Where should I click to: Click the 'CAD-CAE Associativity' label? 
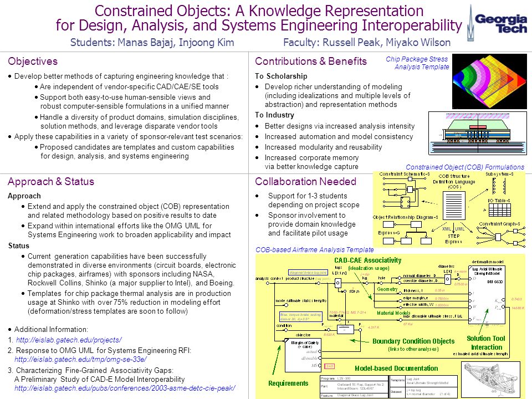pos(367,260)
